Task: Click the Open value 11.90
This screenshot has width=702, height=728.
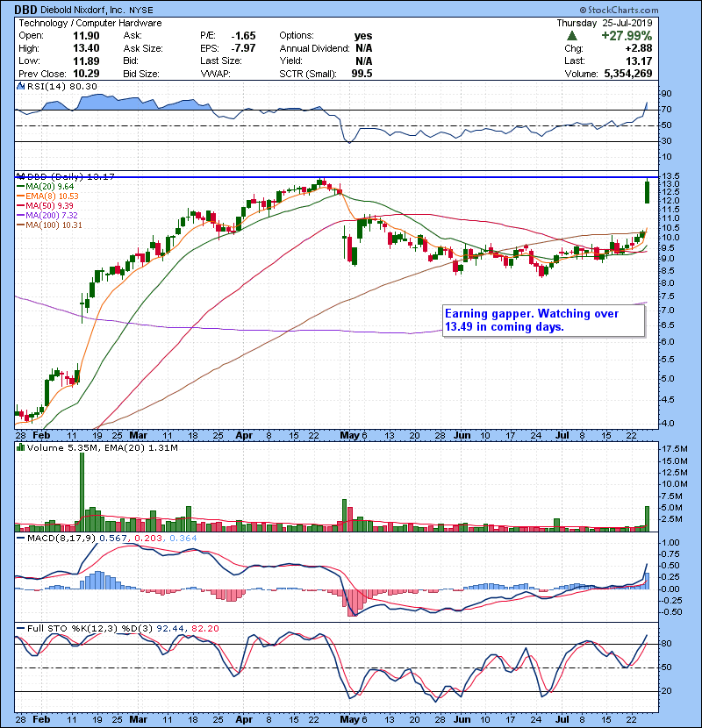Action: 86,36
